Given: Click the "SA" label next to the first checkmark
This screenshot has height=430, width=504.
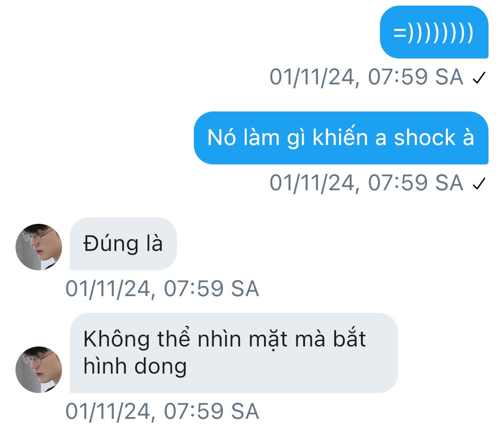Looking at the screenshot, I should 449,77.
